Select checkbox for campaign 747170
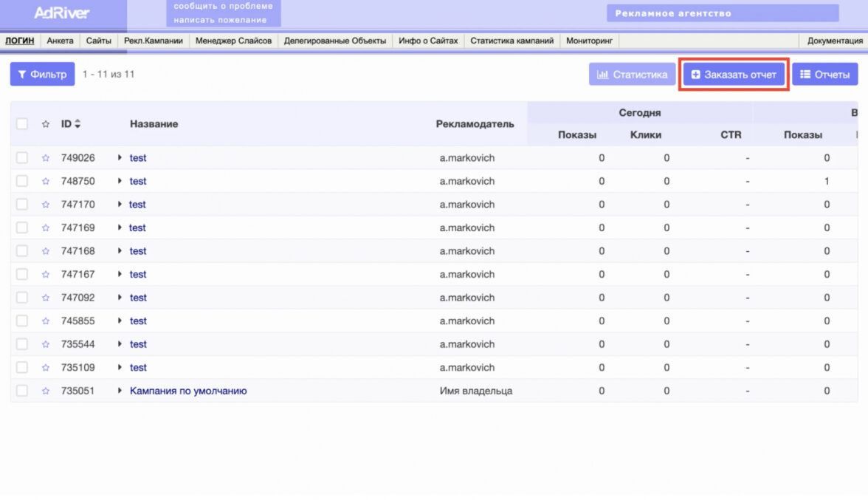This screenshot has width=868, height=500. pyautogui.click(x=22, y=205)
